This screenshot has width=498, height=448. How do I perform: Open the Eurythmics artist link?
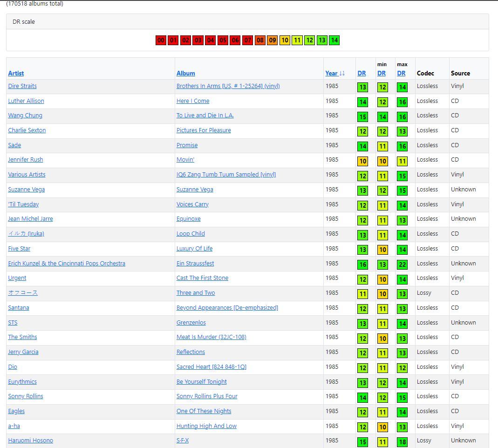click(22, 382)
